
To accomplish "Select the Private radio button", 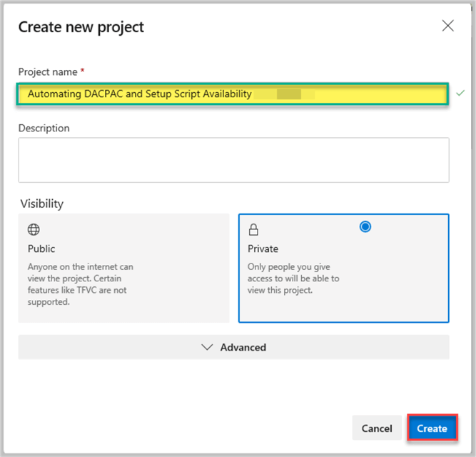I will tap(365, 226).
